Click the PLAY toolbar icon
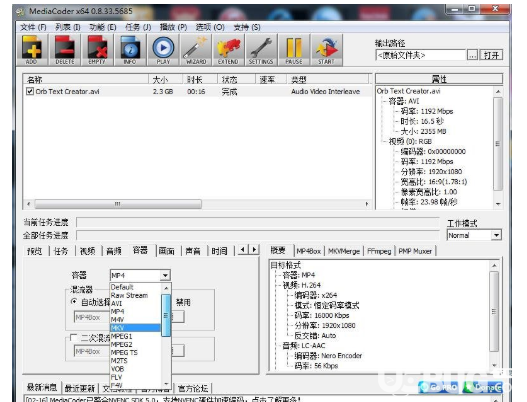This screenshot has width=527, height=402. point(163,50)
